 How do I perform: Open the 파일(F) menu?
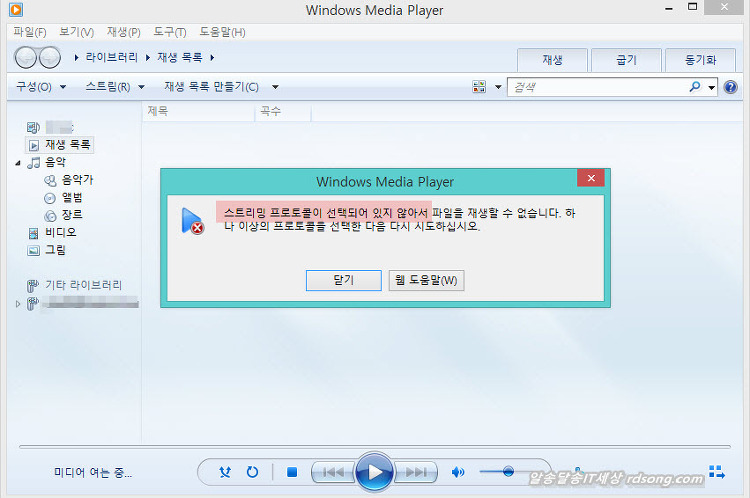click(x=30, y=32)
